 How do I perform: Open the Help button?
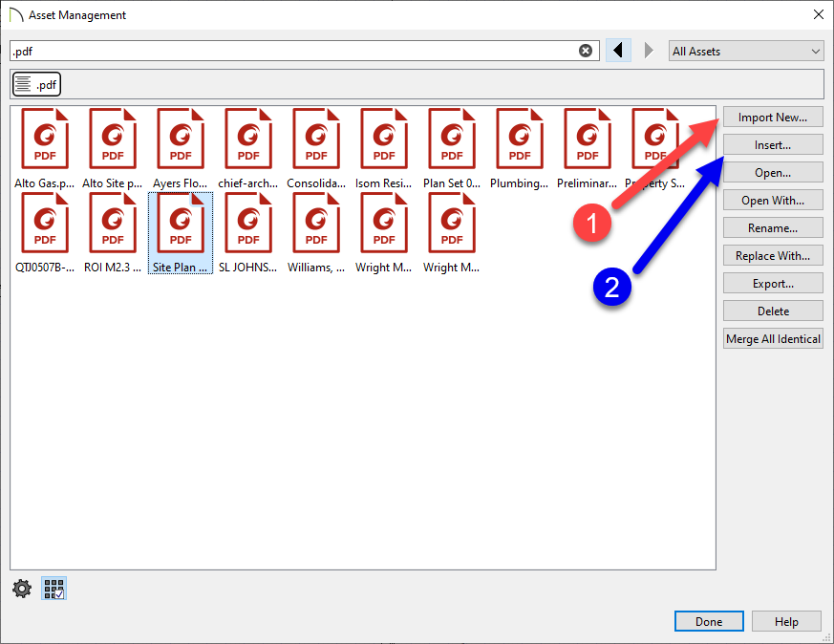tap(786, 621)
